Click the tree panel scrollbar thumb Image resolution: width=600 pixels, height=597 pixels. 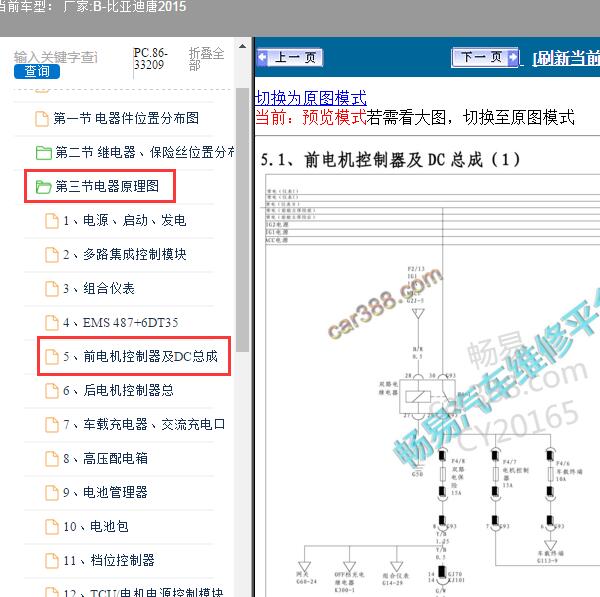coord(242,220)
